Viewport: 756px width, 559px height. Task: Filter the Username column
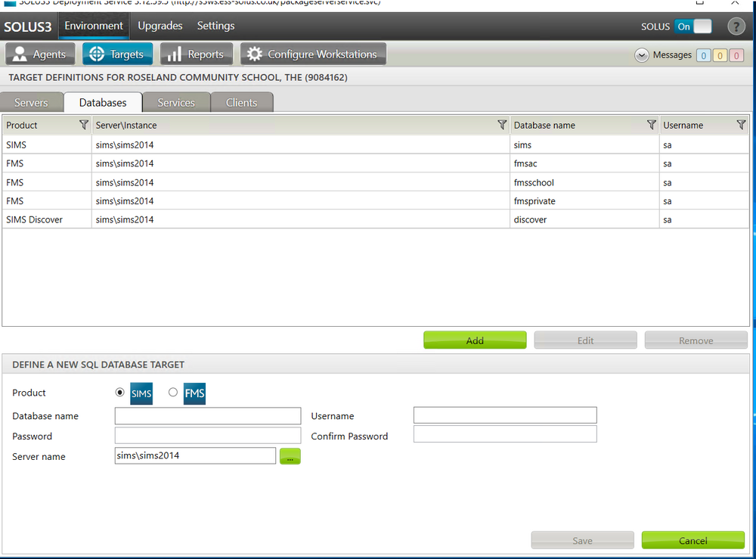(x=741, y=125)
